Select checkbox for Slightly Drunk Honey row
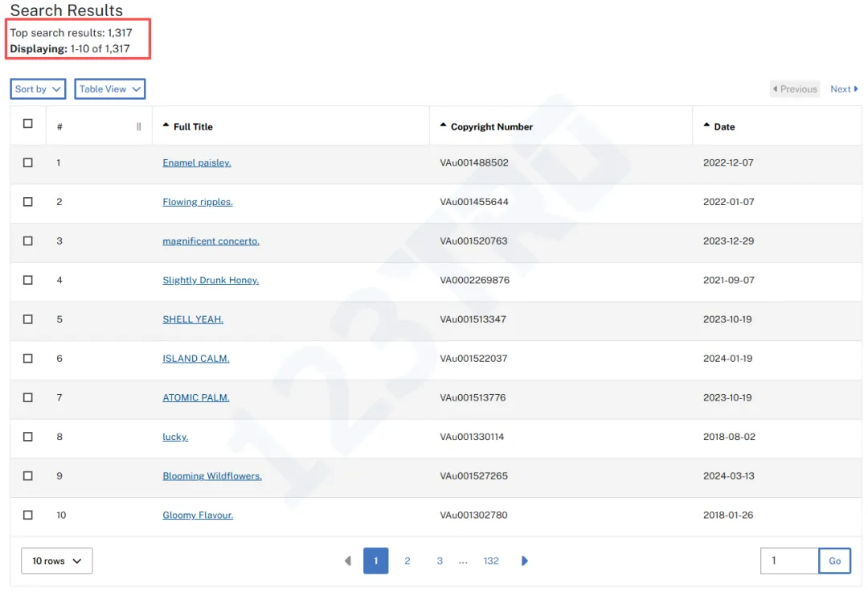Viewport: 868px width, 592px height. click(27, 280)
